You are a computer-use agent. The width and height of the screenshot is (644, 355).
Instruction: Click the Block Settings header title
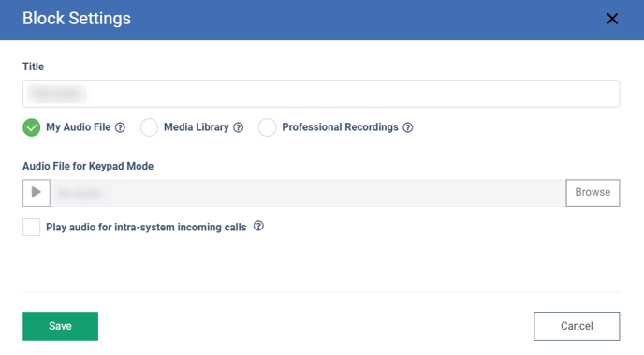click(x=77, y=19)
